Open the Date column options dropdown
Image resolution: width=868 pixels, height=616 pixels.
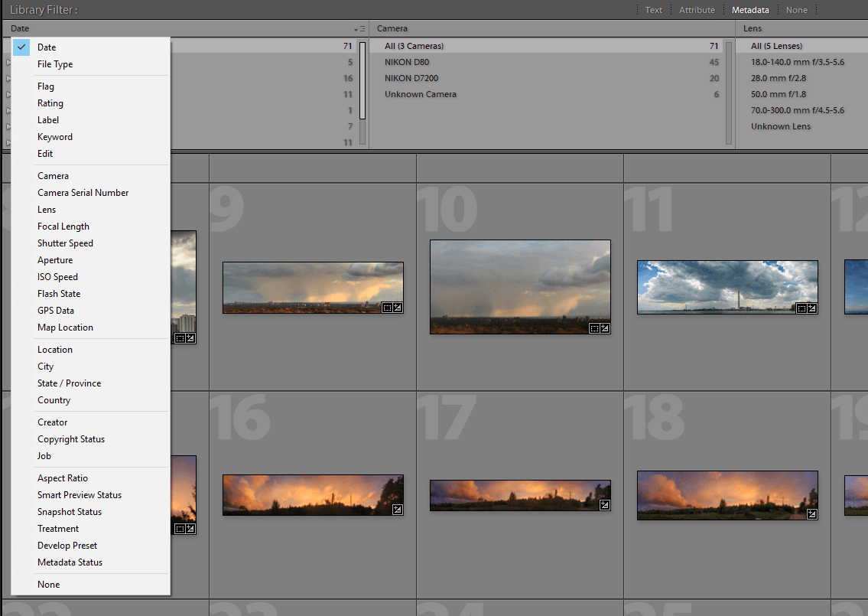359,29
